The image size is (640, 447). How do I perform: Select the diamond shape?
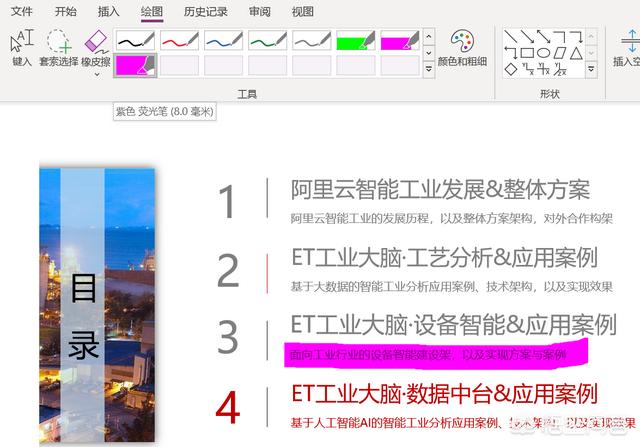pos(511,69)
